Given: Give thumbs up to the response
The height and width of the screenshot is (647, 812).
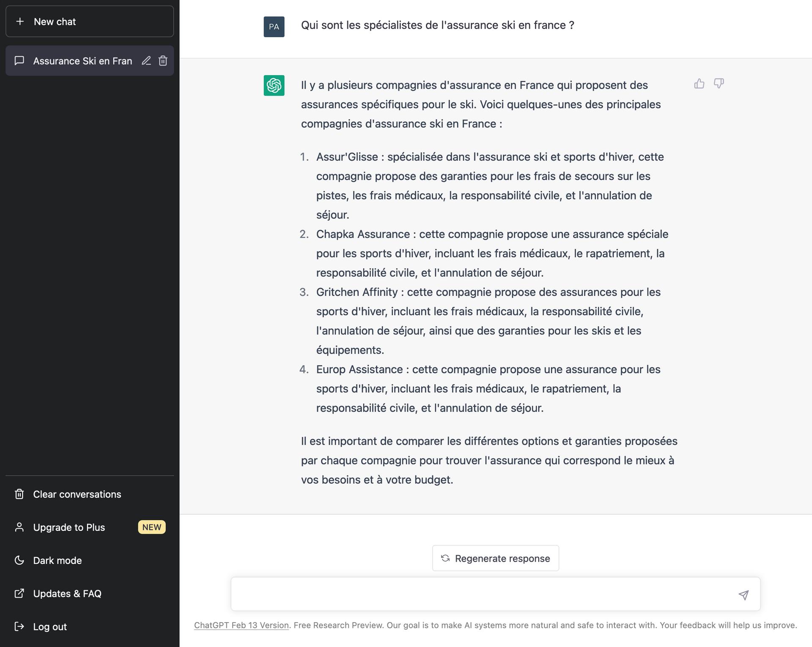Looking at the screenshot, I should [x=700, y=84].
